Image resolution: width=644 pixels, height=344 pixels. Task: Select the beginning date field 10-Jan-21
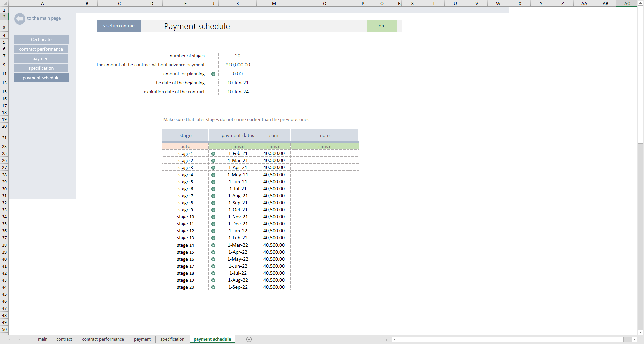(238, 83)
